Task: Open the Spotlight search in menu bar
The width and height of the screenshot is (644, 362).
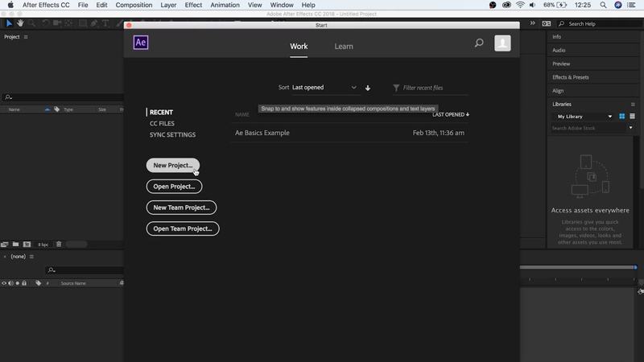Action: [603, 5]
